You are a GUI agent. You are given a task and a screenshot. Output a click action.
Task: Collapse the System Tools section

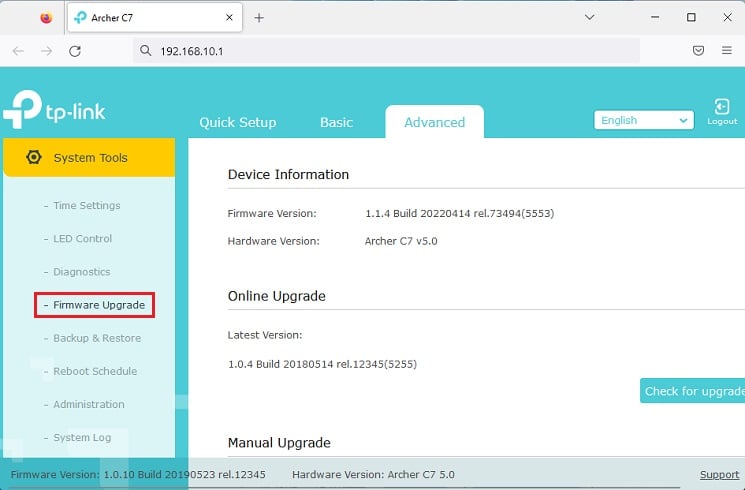click(x=89, y=157)
